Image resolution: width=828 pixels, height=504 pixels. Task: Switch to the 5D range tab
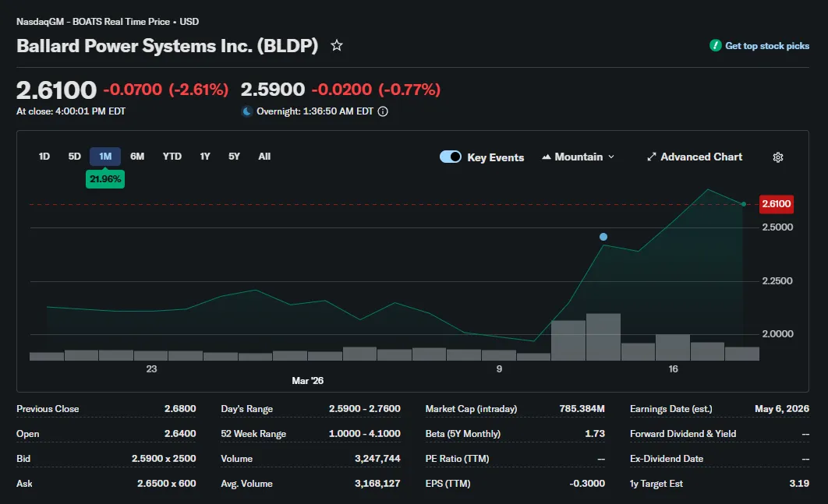pos(74,157)
